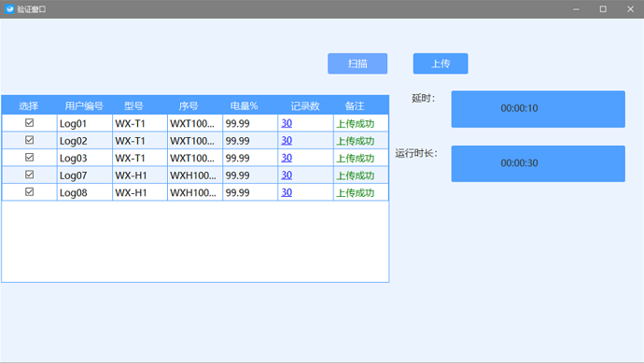Uncheck the checkbox for Log01
644x363 pixels.
[x=29, y=123]
